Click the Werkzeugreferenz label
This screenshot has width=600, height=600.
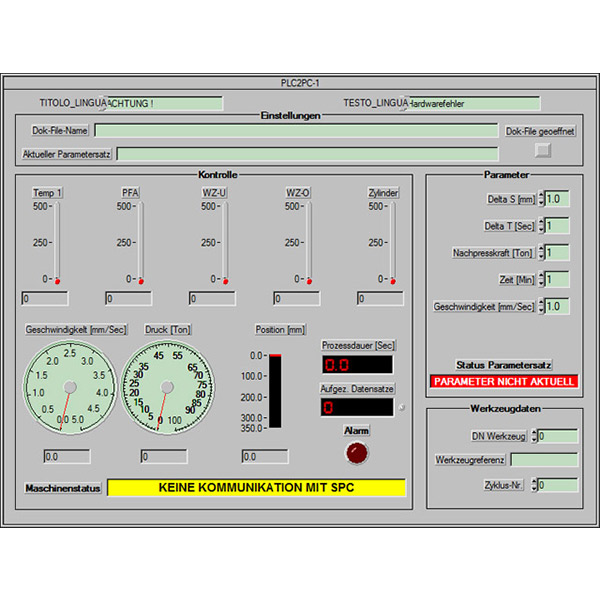(470, 460)
